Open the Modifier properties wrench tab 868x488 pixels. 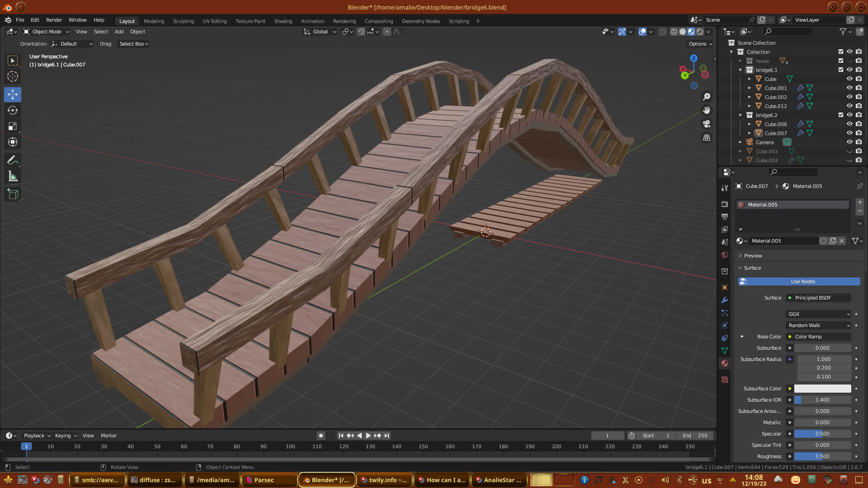[725, 300]
